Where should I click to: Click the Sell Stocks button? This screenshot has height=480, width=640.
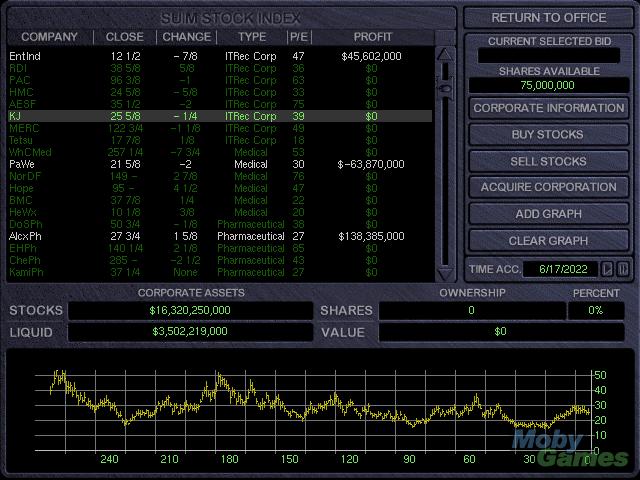[x=548, y=161]
